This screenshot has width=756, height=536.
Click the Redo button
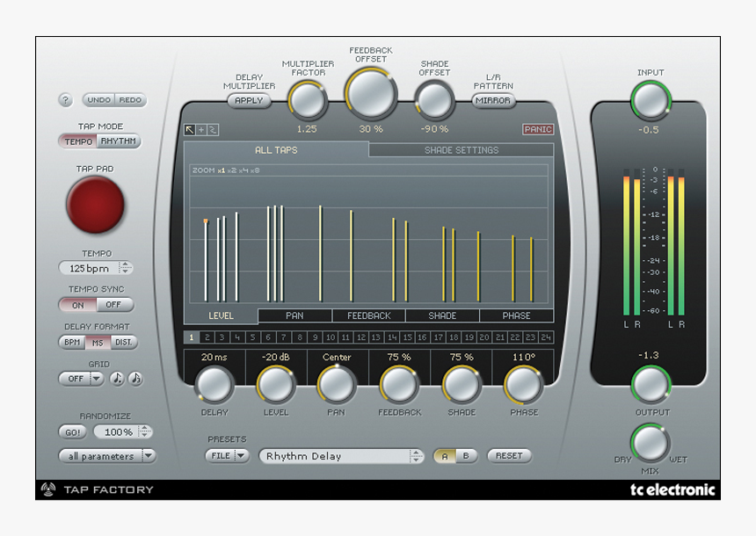tap(130, 100)
